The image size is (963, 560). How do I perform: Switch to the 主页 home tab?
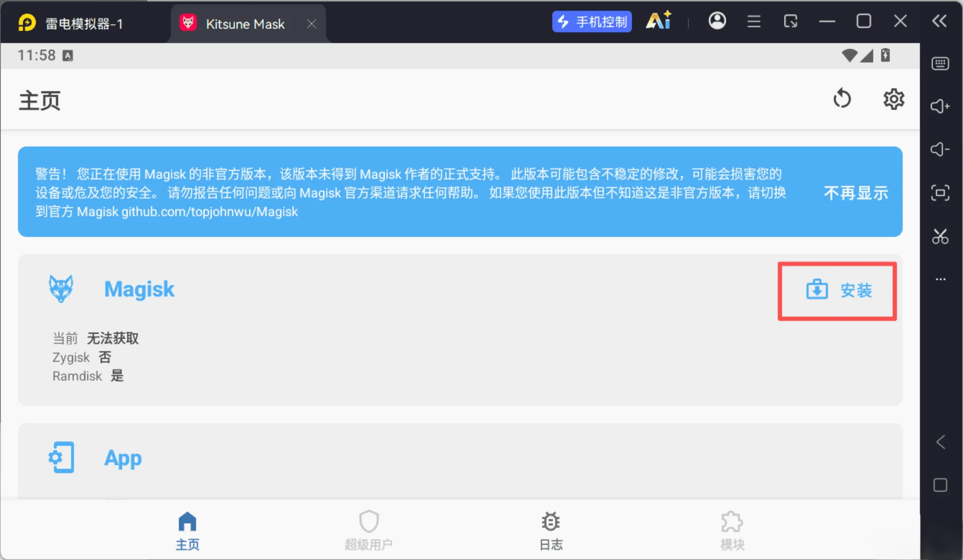coord(187,531)
